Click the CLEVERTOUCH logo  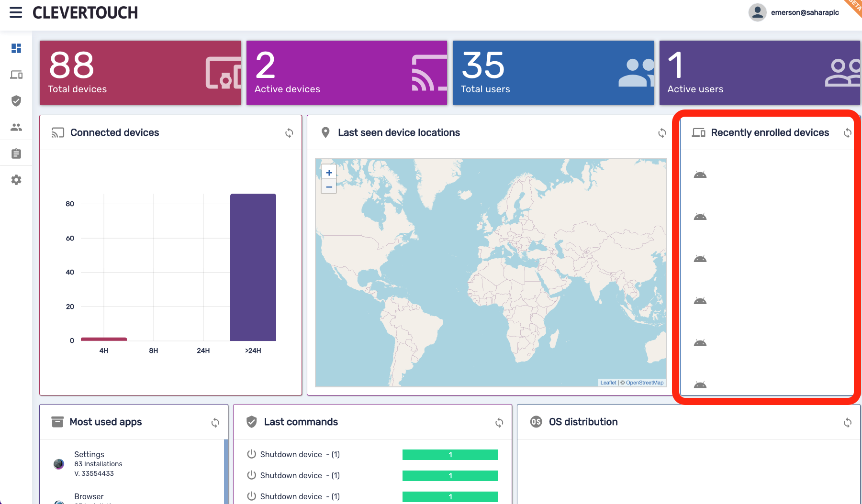(x=85, y=12)
